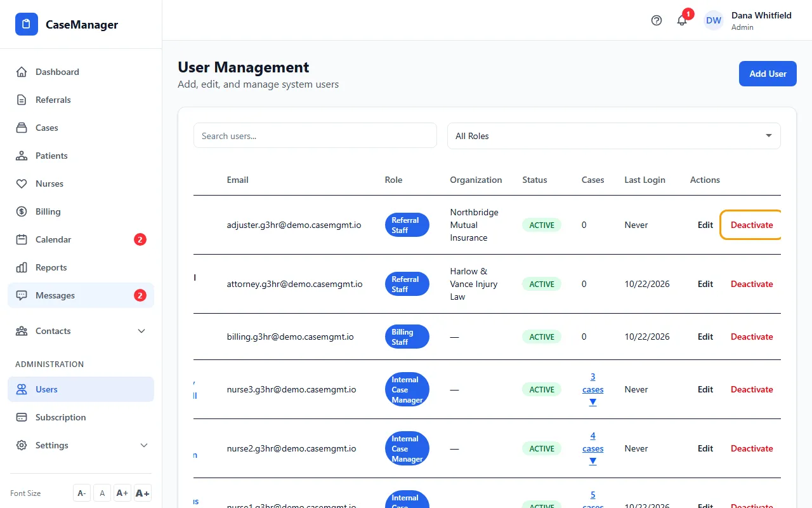Viewport: 812px width, 508px height.
Task: Click the Billing dollar icon
Action: coord(22,211)
